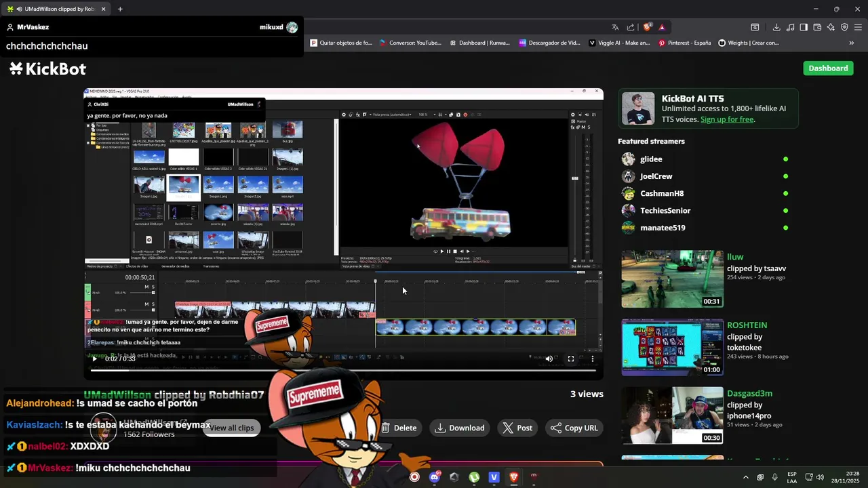Open the browser hamburger menu
Image resolution: width=868 pixels, height=488 pixels.
[858, 27]
